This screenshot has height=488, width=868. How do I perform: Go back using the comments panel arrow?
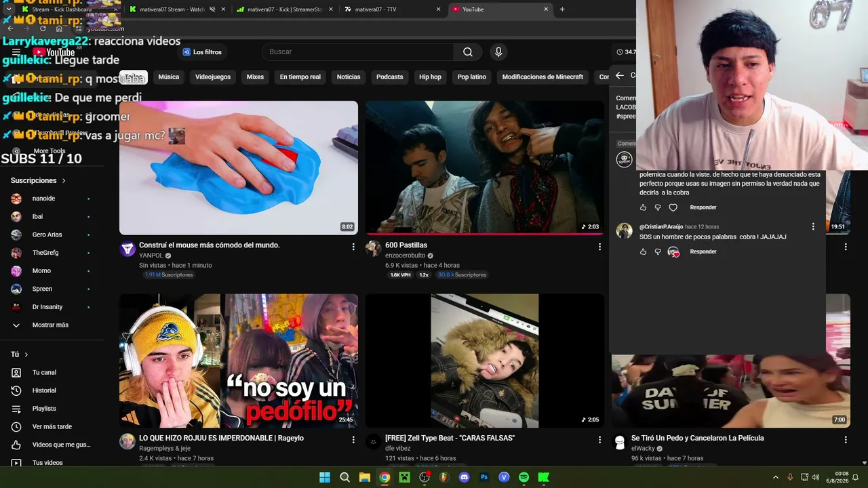coord(619,75)
